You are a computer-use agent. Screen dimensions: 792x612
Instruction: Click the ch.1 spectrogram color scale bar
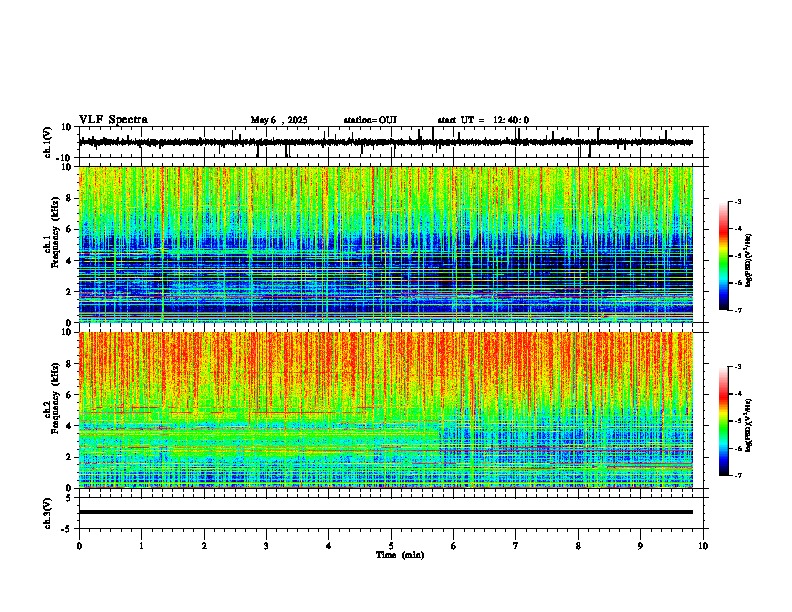click(724, 256)
